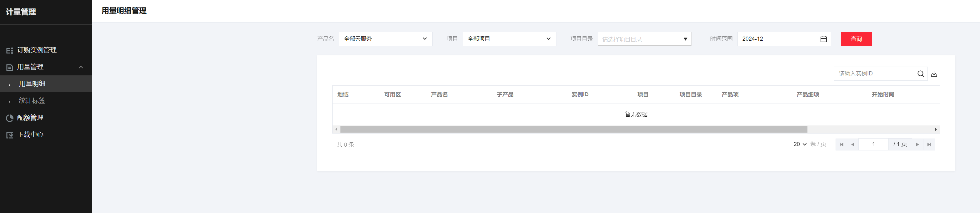Click the 请输入实例ID search field

pyautogui.click(x=875, y=74)
